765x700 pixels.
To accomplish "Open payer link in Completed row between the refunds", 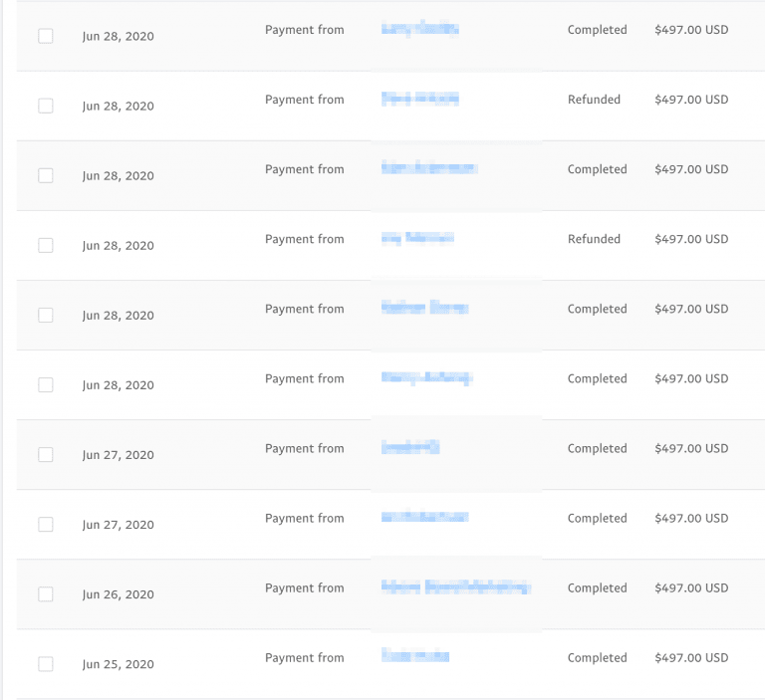I will [x=429, y=168].
